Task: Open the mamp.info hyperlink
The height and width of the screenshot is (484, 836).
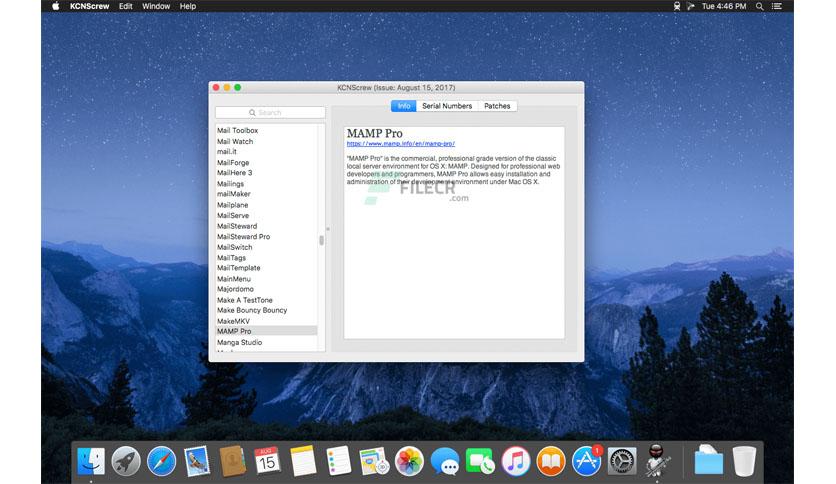Action: [x=400, y=143]
